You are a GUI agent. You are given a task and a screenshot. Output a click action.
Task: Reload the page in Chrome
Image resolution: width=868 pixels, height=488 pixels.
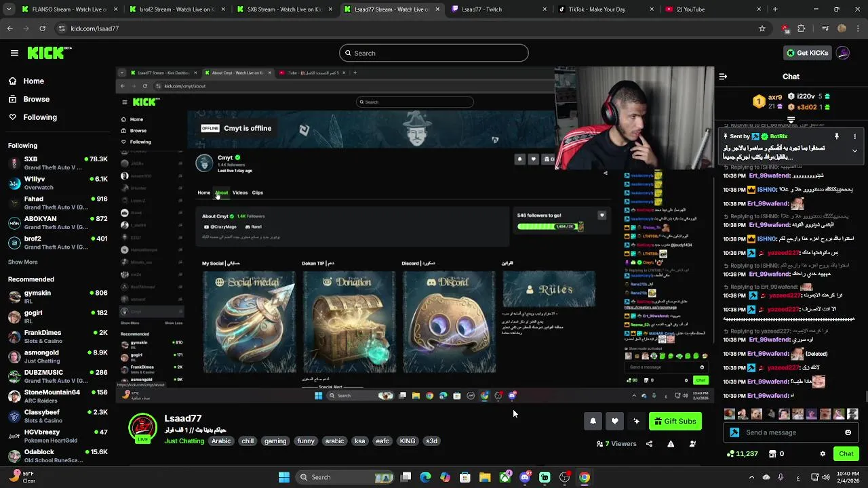[42, 28]
